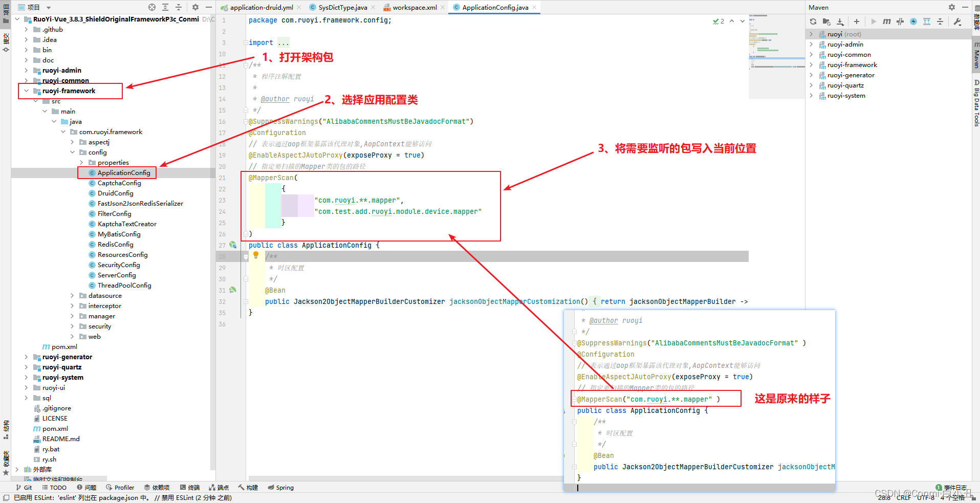Collapse the ruoyi-framework module folder
The height and width of the screenshot is (503, 980).
(x=26, y=91)
